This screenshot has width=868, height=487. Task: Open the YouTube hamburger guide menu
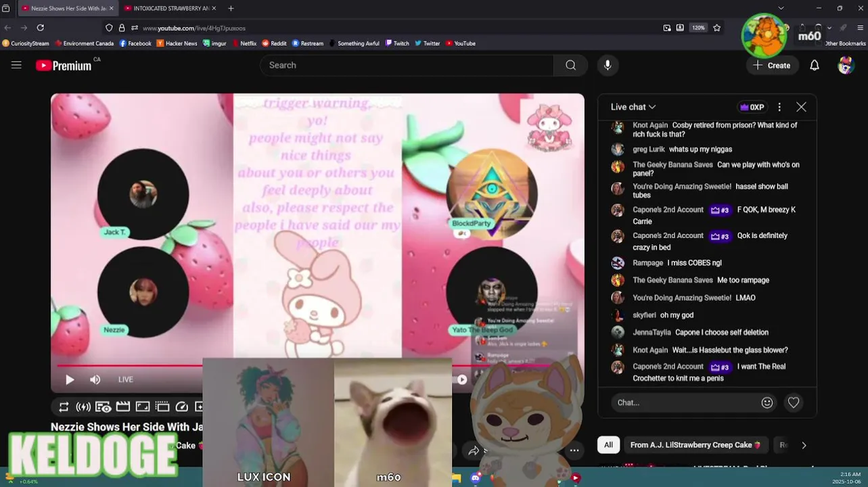[16, 65]
